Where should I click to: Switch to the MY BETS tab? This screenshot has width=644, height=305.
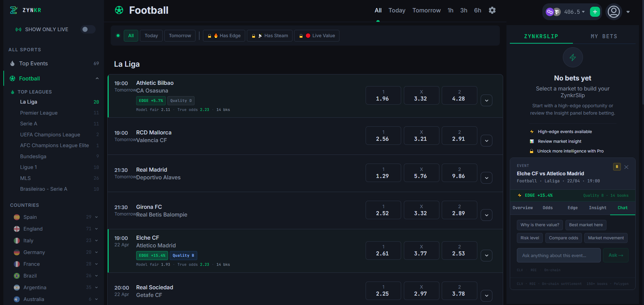coord(604,36)
